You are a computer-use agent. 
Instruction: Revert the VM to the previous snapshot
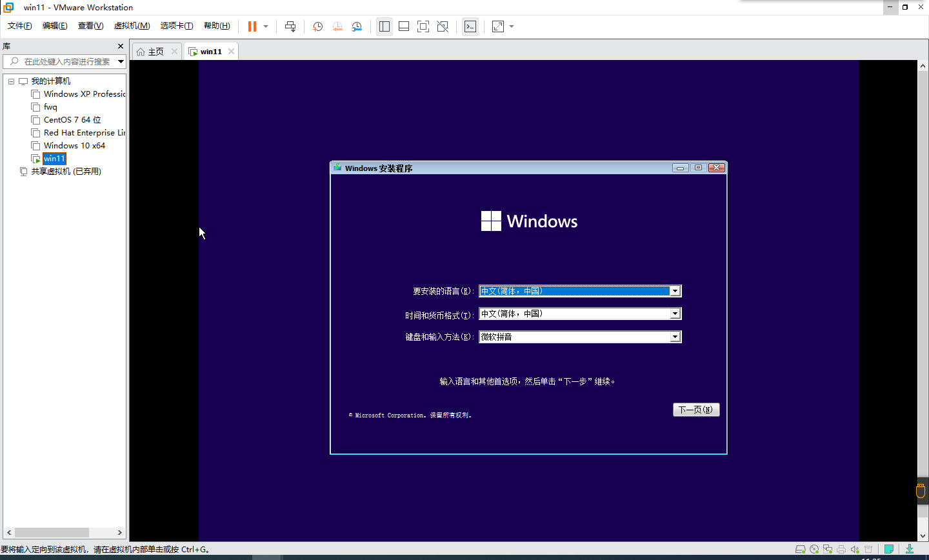point(337,26)
